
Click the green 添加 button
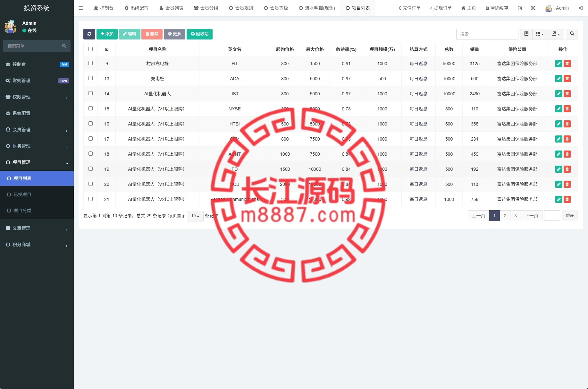107,34
